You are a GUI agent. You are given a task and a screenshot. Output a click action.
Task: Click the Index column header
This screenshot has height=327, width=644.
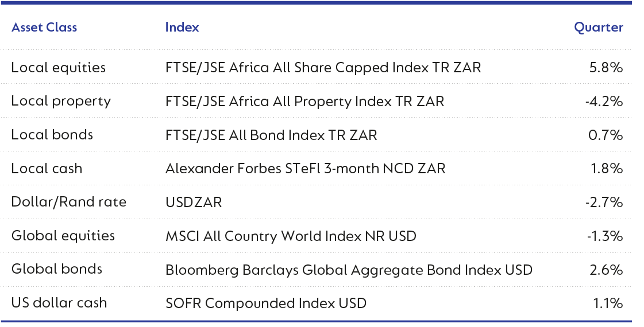pyautogui.click(x=182, y=28)
